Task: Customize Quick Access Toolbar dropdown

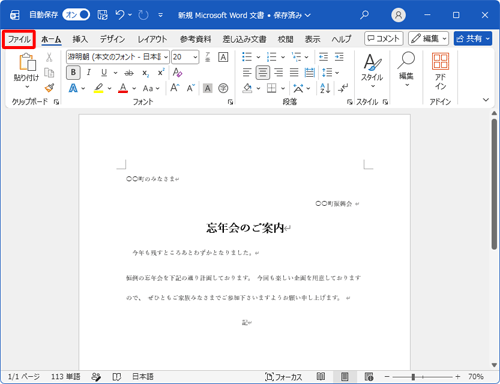Action: pos(161,15)
